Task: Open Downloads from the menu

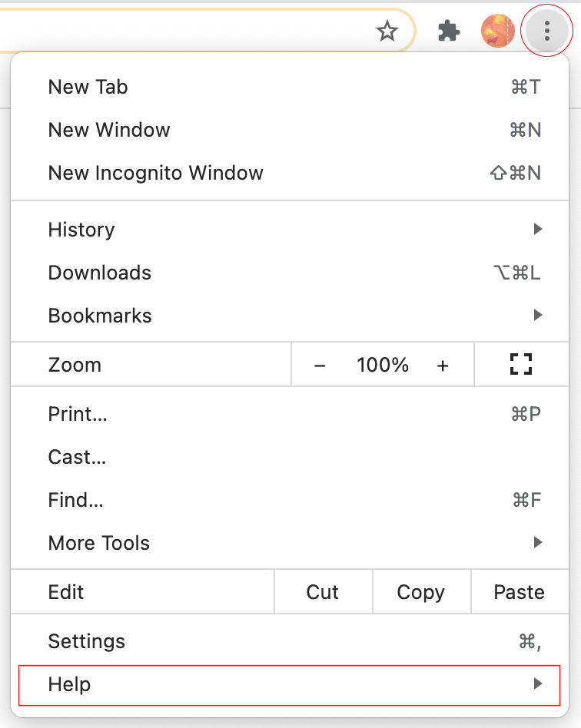Action: [290, 273]
